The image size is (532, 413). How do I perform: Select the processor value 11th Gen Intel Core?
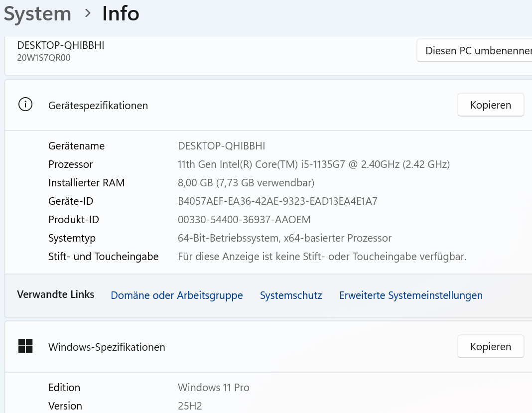[314, 164]
